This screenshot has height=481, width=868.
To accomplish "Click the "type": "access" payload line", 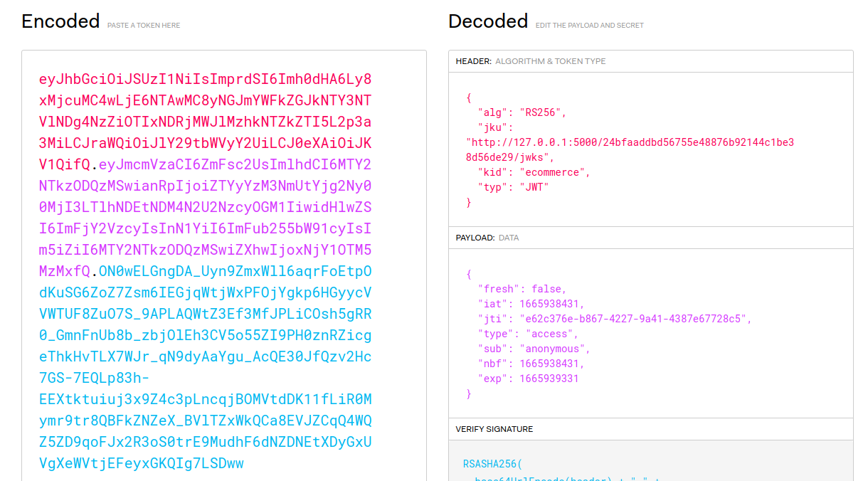I will tap(528, 334).
